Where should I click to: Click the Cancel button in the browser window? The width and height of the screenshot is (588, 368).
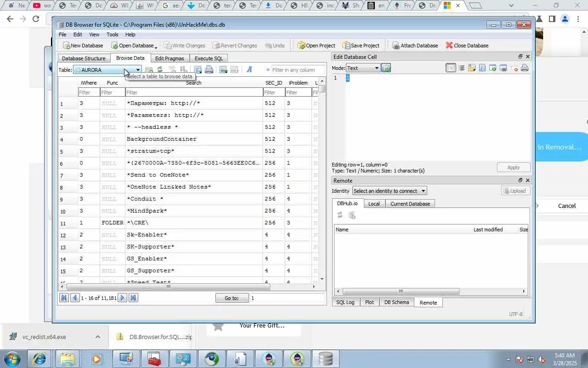tap(566, 206)
